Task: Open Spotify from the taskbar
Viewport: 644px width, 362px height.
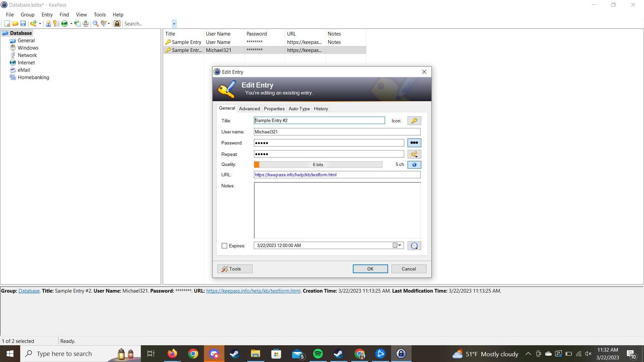Action: pos(318,354)
